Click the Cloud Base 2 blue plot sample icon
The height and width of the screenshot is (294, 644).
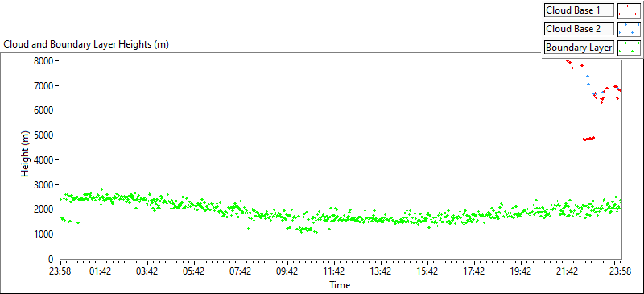pyautogui.click(x=629, y=29)
